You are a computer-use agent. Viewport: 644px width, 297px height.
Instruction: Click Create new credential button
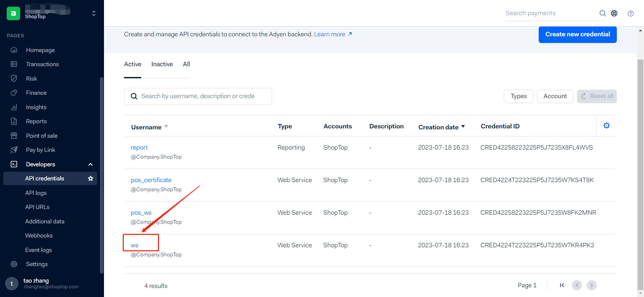pyautogui.click(x=578, y=34)
